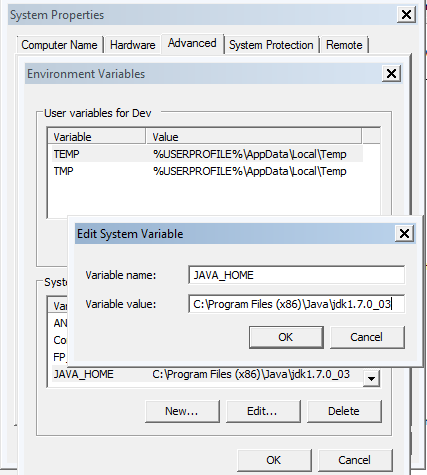This screenshot has height=475, width=427.
Task: Cancel the Edit System Variable dialog
Action: pyautogui.click(x=367, y=337)
